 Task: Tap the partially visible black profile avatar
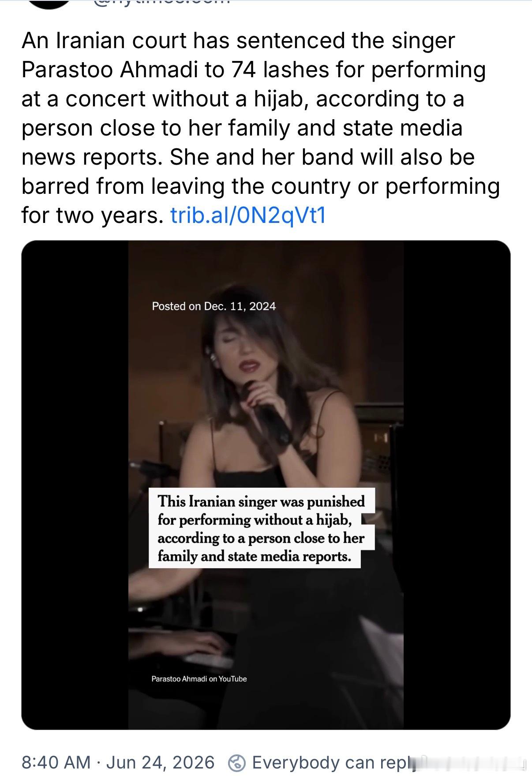pos(49,4)
